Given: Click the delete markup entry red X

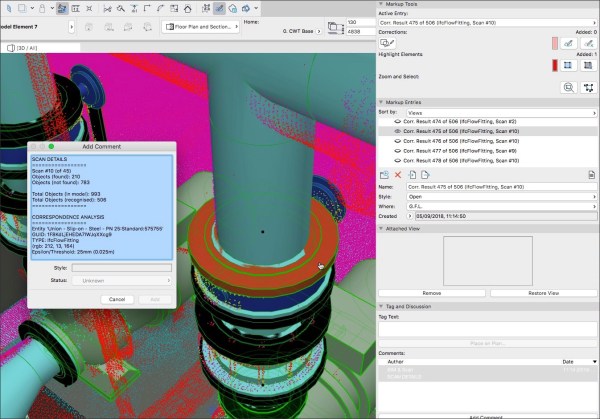Looking at the screenshot, I should point(399,175).
